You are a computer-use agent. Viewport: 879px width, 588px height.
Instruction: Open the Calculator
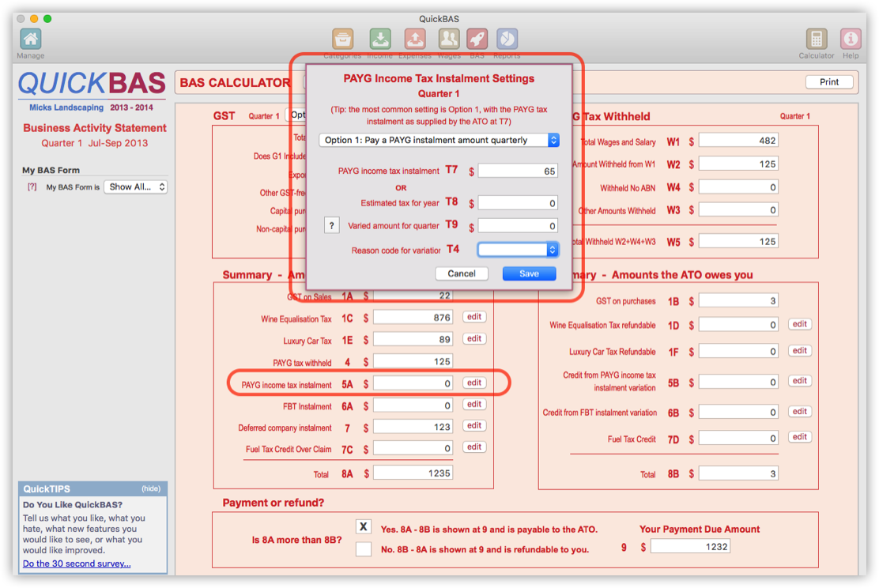pos(816,38)
